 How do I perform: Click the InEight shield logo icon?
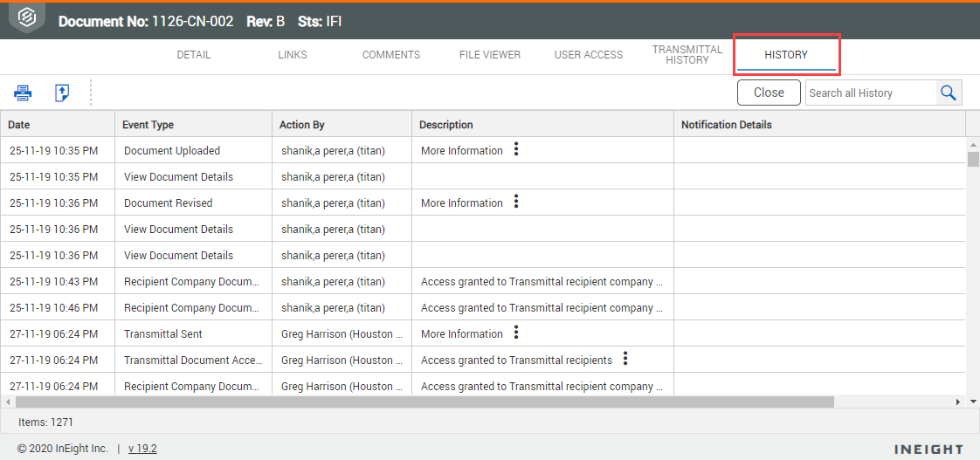pyautogui.click(x=27, y=17)
